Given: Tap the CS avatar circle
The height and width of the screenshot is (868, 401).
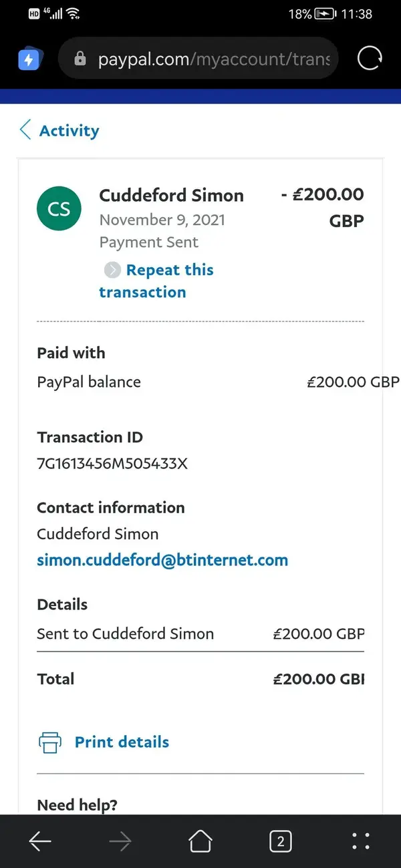Looking at the screenshot, I should pyautogui.click(x=59, y=208).
